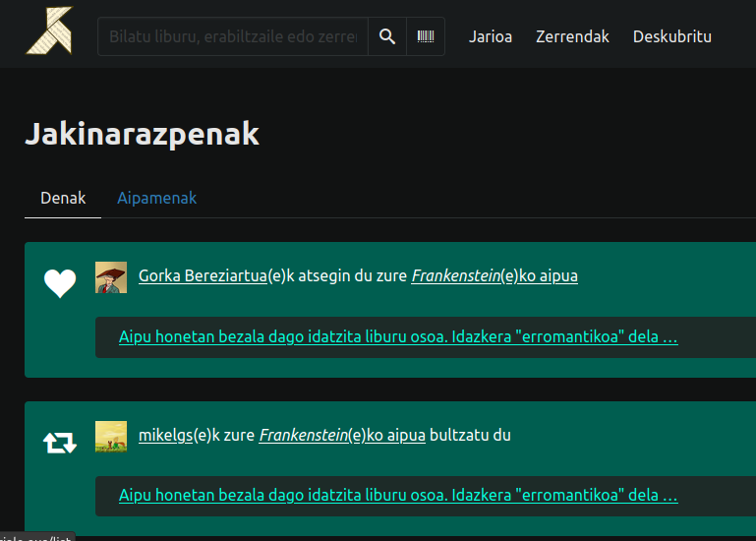This screenshot has height=541, width=756.
Task: Visit mikelgs user profile link
Action: 165,436
